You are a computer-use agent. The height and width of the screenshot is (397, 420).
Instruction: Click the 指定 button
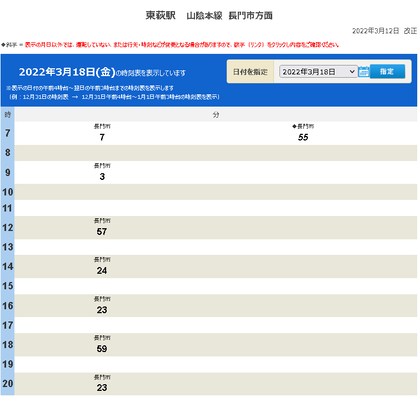click(x=387, y=71)
